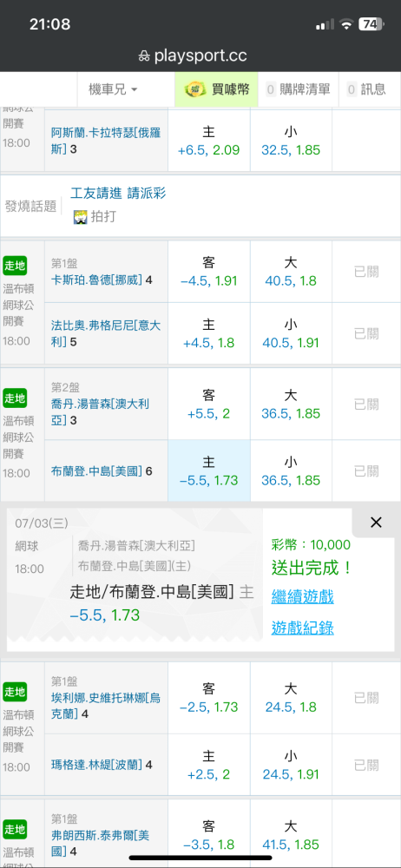401x868 pixels.
Task: Choose 小 40.5, 1.91 under bet
Action: click(291, 334)
